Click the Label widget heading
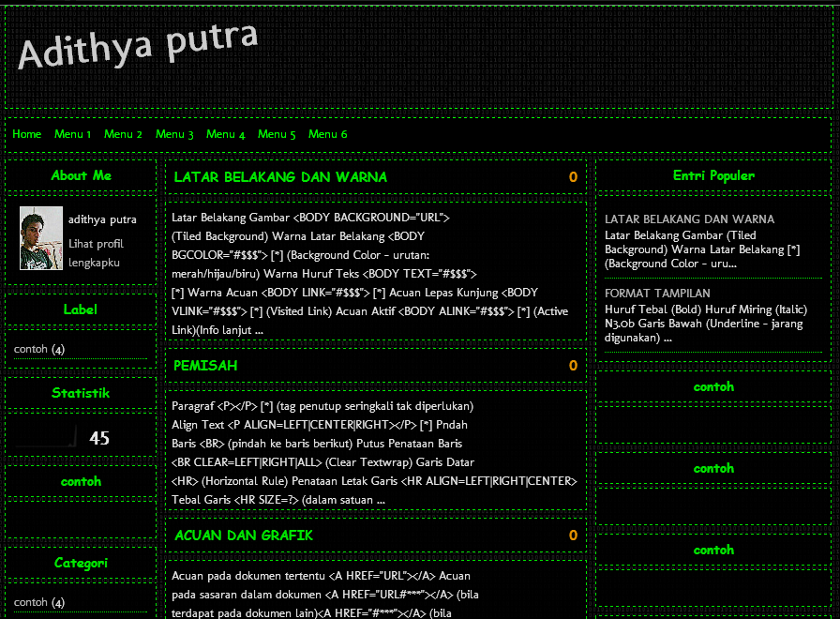Image resolution: width=840 pixels, height=619 pixels. point(81,309)
